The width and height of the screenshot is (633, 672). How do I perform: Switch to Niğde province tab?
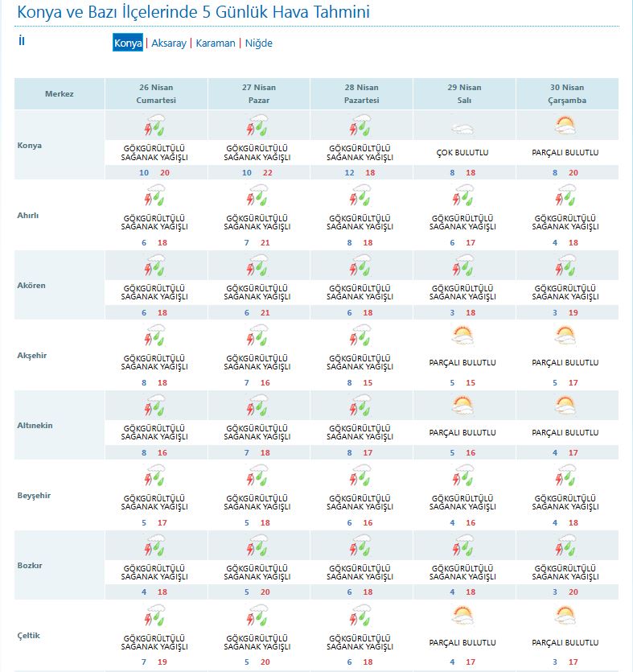click(258, 43)
